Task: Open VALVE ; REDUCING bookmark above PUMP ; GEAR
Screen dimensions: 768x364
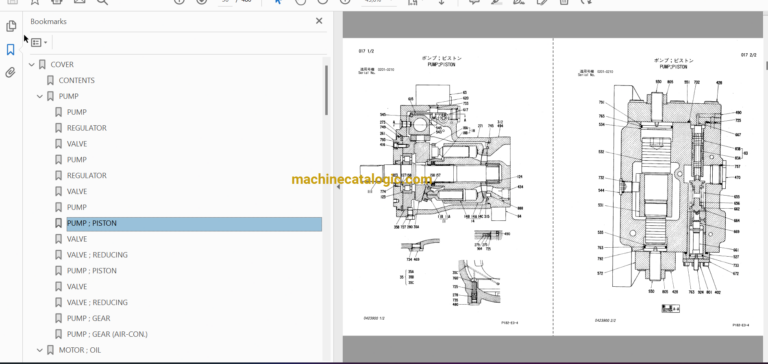Action: (97, 302)
